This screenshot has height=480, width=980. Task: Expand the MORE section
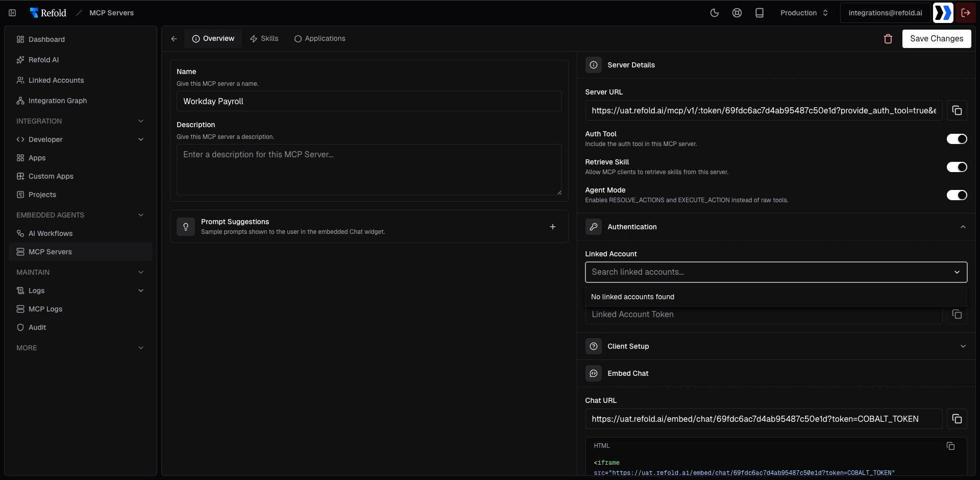point(141,348)
